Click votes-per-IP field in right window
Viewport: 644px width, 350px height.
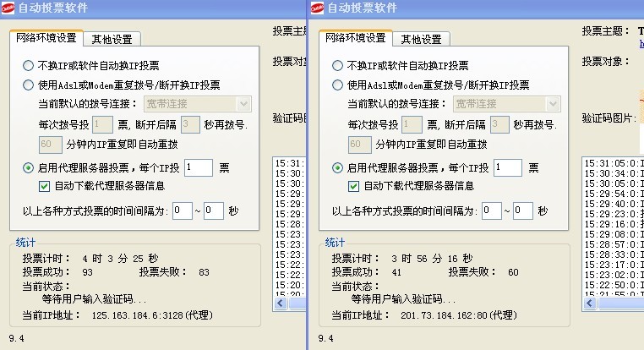point(508,167)
